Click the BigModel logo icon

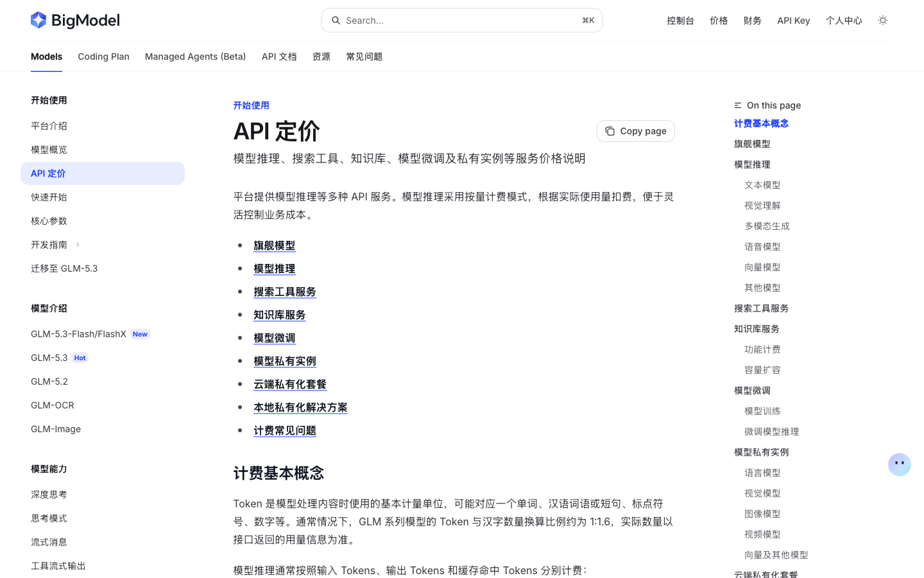pos(38,20)
